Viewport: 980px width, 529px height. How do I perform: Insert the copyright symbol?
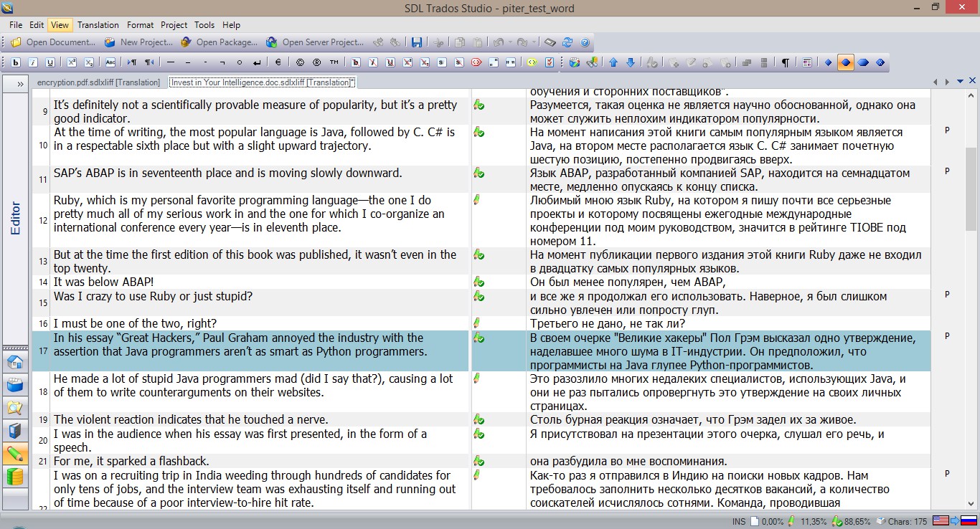(299, 62)
